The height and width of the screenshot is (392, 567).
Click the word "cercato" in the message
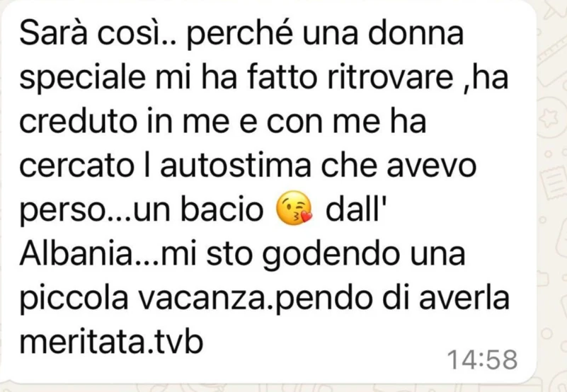(x=76, y=166)
